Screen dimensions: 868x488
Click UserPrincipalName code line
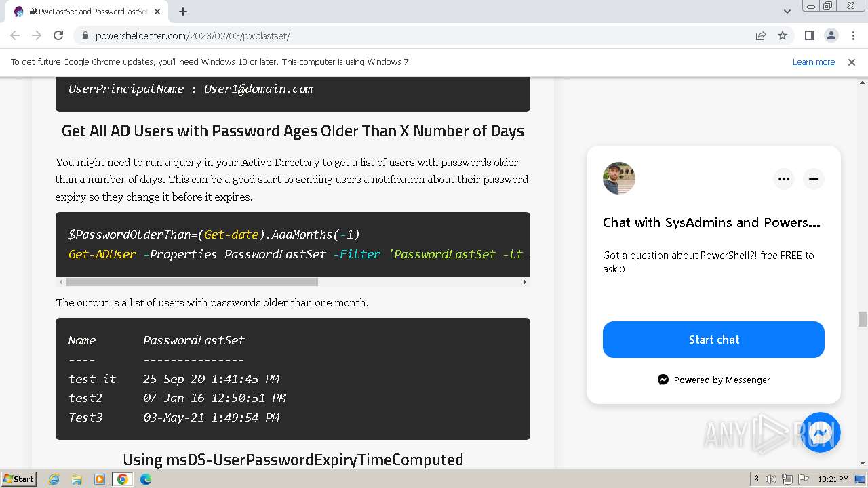tap(191, 89)
